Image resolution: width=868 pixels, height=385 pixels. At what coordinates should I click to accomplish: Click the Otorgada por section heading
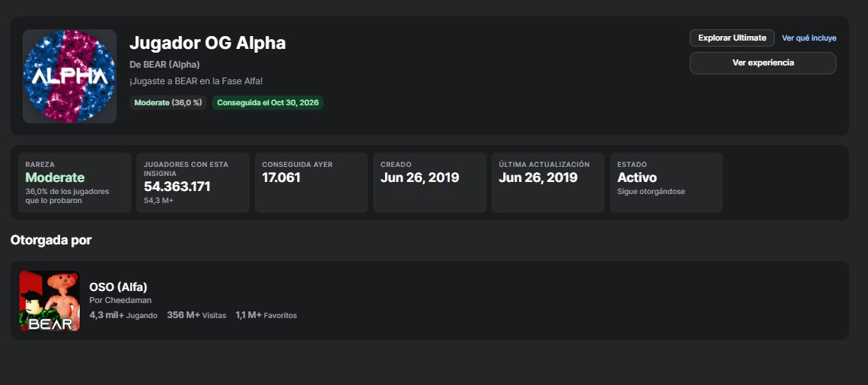[51, 240]
